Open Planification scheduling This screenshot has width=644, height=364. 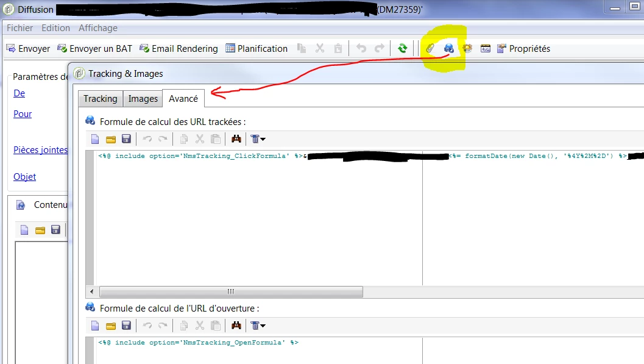[x=257, y=49]
